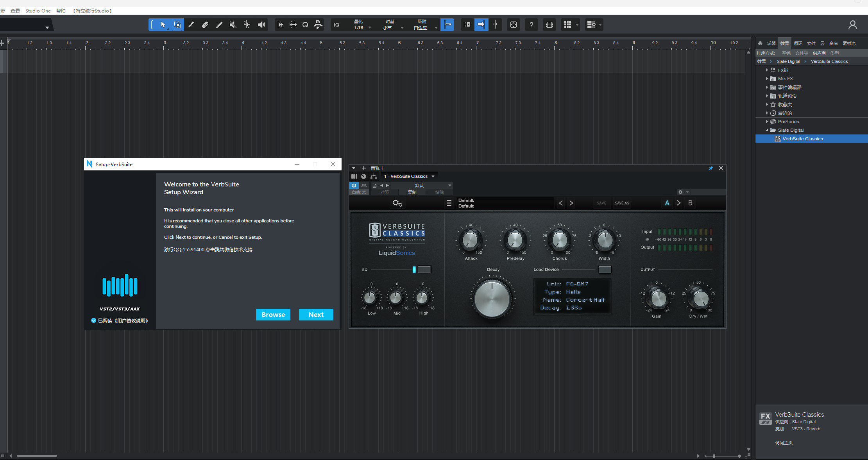Open the 查看 view menu
The image size is (868, 460).
click(x=15, y=11)
